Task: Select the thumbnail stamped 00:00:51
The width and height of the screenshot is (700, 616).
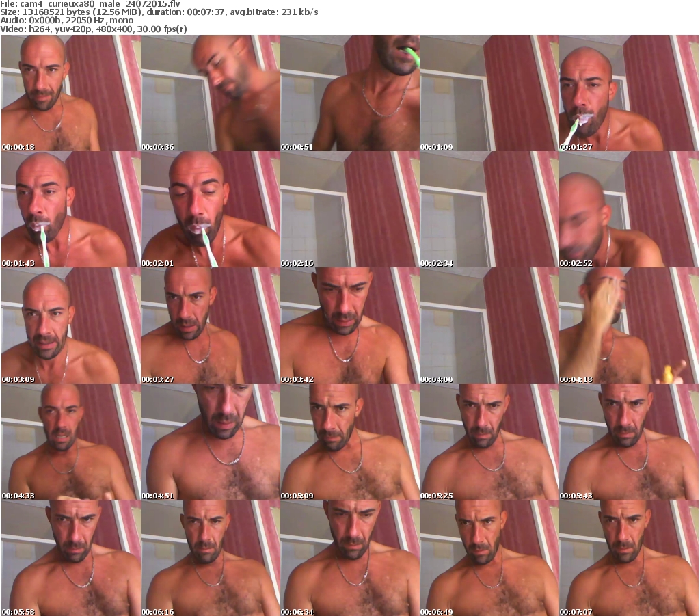Action: (x=350, y=93)
